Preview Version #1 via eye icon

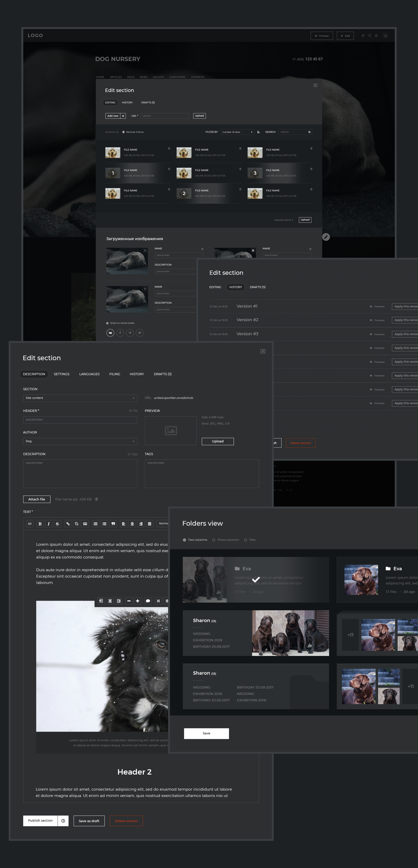pos(377,307)
